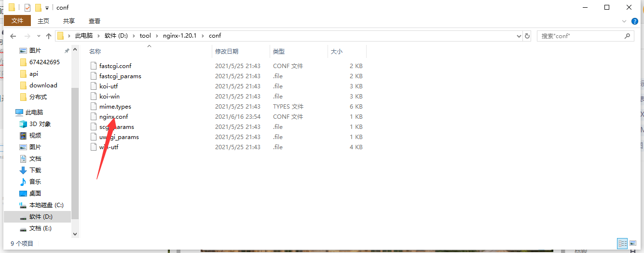Click the fastcgi.conf file icon
The image size is (644, 253).
tap(94, 66)
